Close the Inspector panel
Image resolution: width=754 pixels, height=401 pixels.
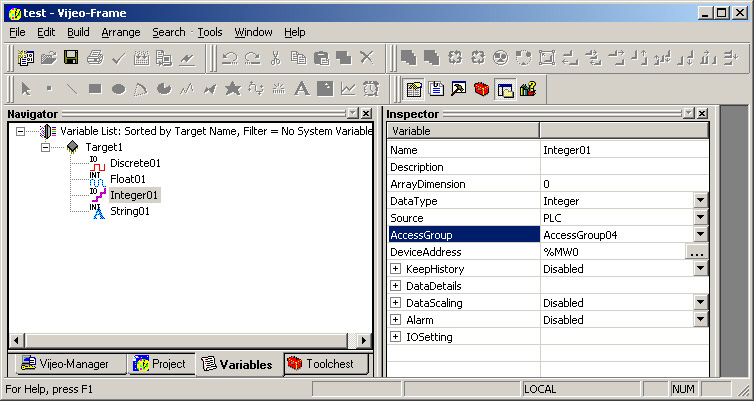(x=702, y=113)
